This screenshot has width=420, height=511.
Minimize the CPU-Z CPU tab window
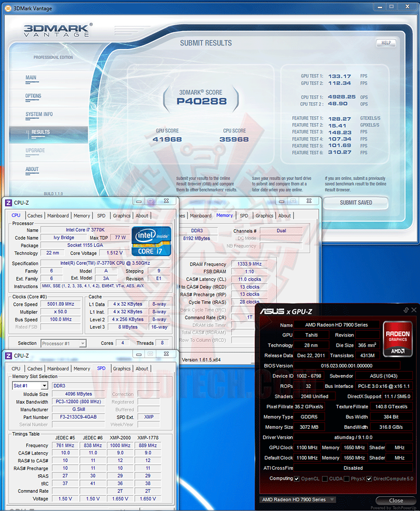click(x=139, y=201)
